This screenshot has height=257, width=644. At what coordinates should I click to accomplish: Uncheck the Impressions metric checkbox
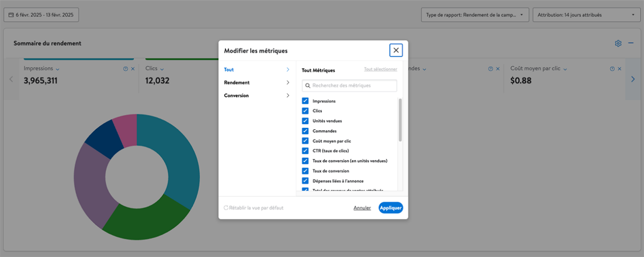point(305,101)
